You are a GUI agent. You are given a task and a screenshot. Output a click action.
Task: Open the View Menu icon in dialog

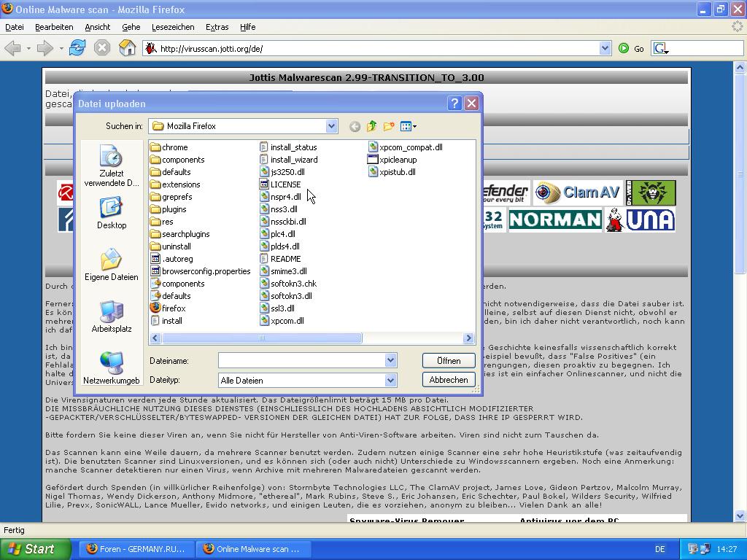tap(408, 126)
